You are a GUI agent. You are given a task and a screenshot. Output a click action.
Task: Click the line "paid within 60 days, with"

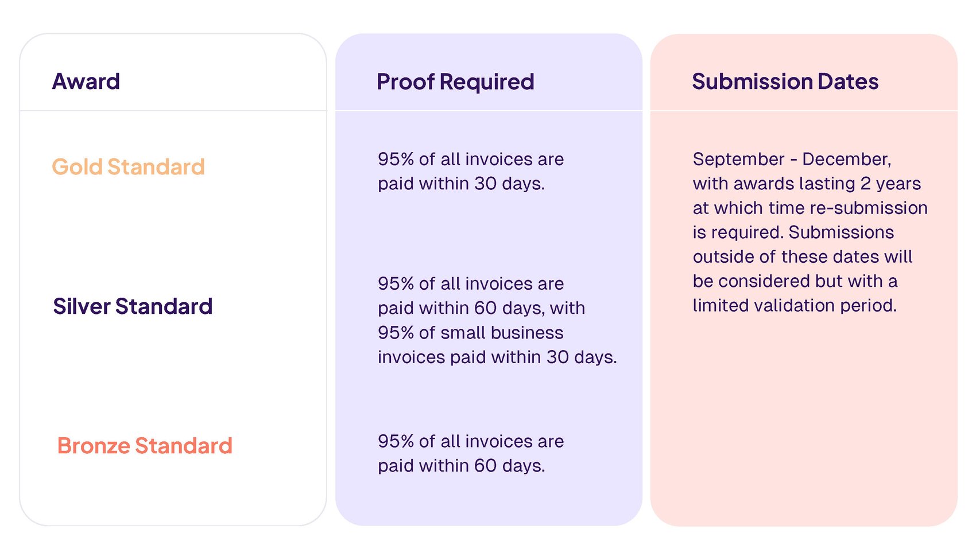point(481,308)
